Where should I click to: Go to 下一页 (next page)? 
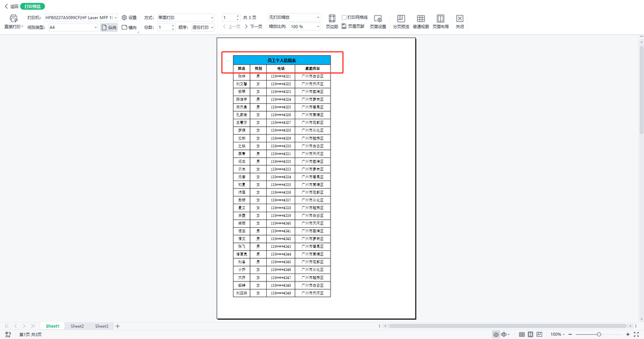253,27
